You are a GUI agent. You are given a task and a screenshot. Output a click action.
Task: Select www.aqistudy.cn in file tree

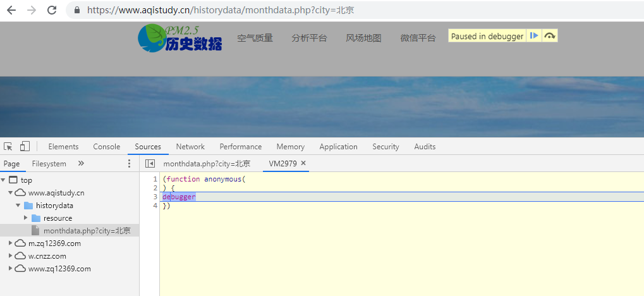point(56,193)
